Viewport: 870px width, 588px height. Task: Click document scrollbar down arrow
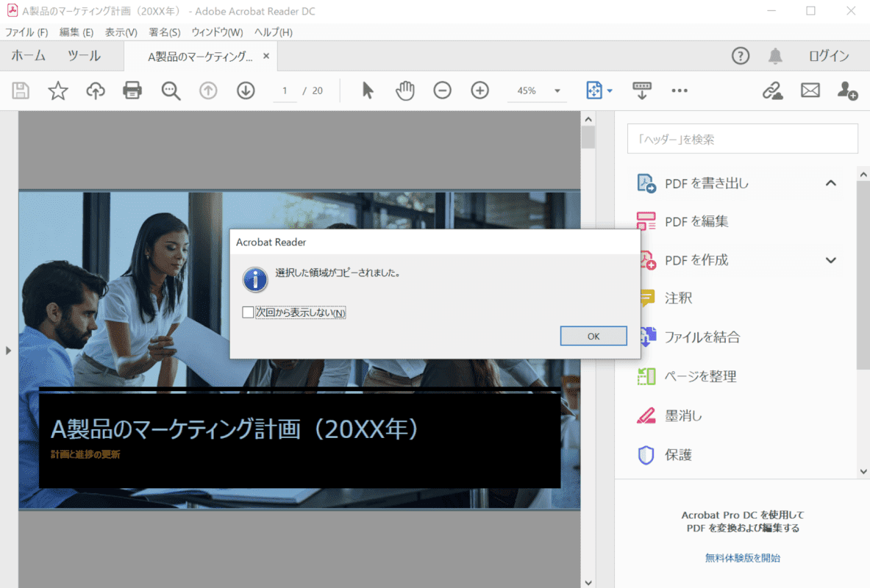tap(588, 582)
